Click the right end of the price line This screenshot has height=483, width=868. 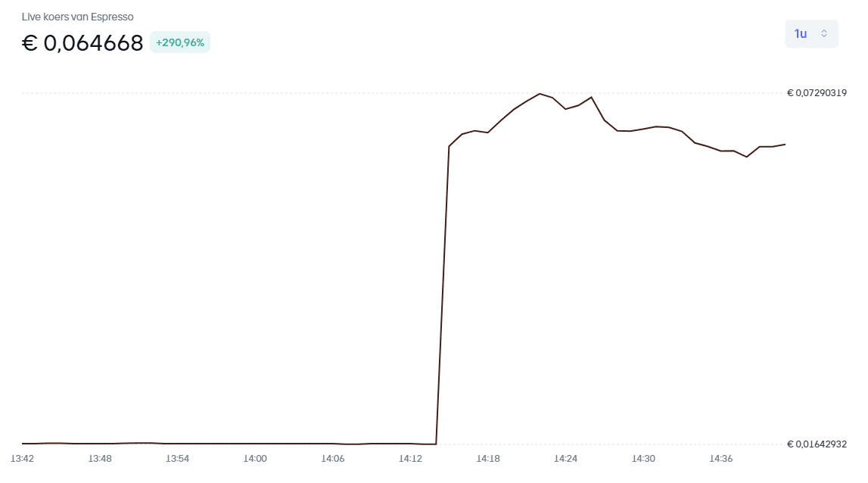point(785,144)
